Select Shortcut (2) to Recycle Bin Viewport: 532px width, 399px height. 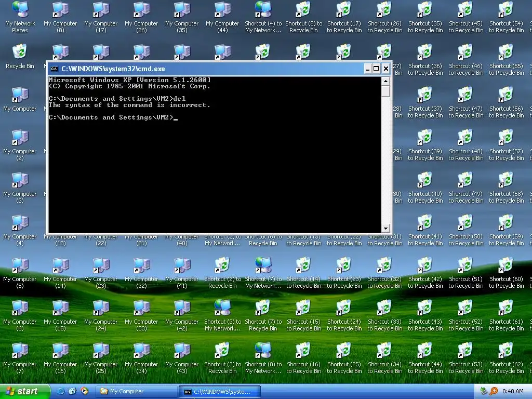pyautogui.click(x=222, y=273)
